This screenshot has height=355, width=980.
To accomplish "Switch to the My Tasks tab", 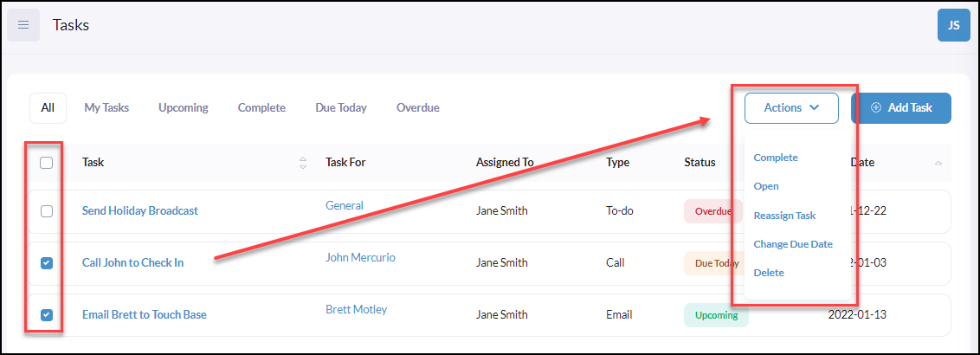I will coord(106,107).
